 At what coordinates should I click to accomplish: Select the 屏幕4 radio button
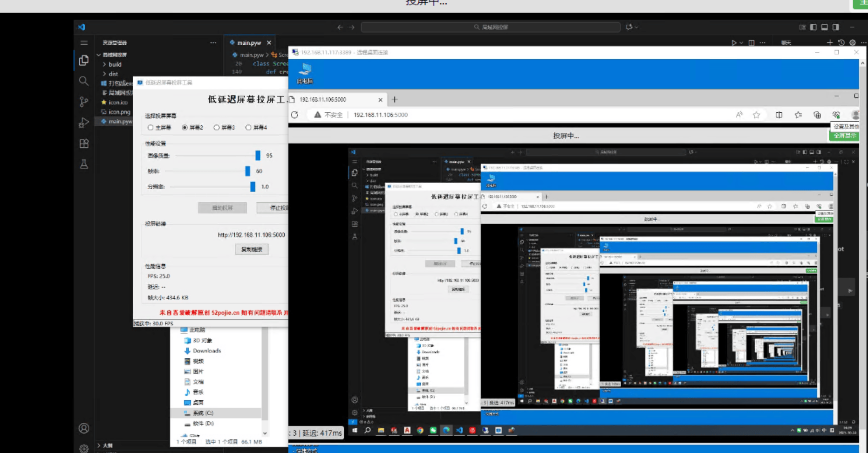click(x=248, y=127)
